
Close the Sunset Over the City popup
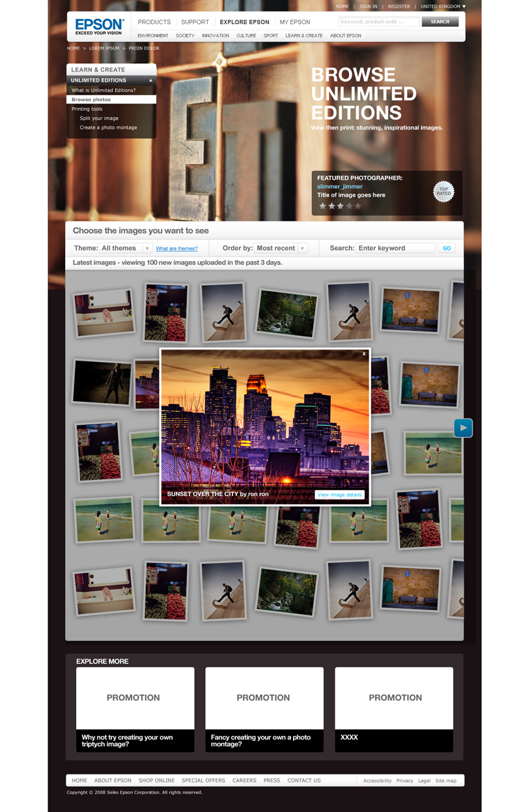(x=364, y=354)
